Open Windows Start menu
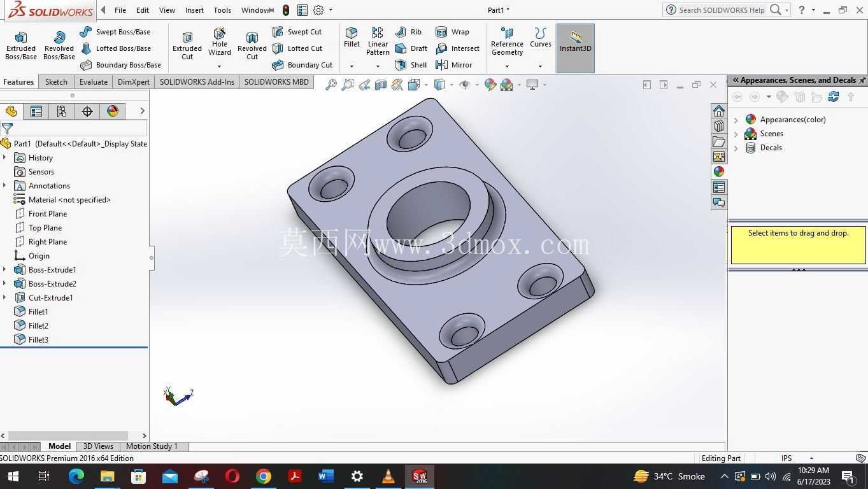 tap(13, 476)
